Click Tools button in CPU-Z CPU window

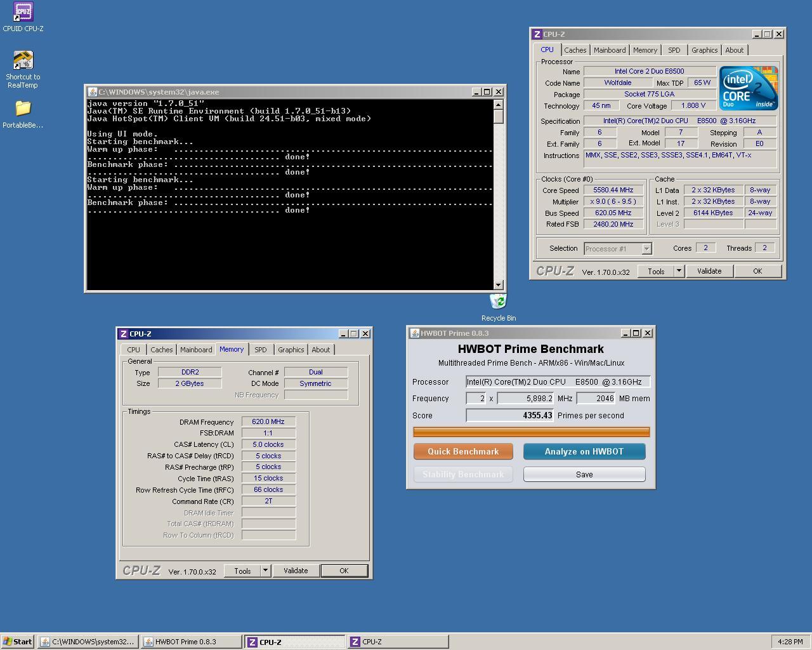point(656,271)
